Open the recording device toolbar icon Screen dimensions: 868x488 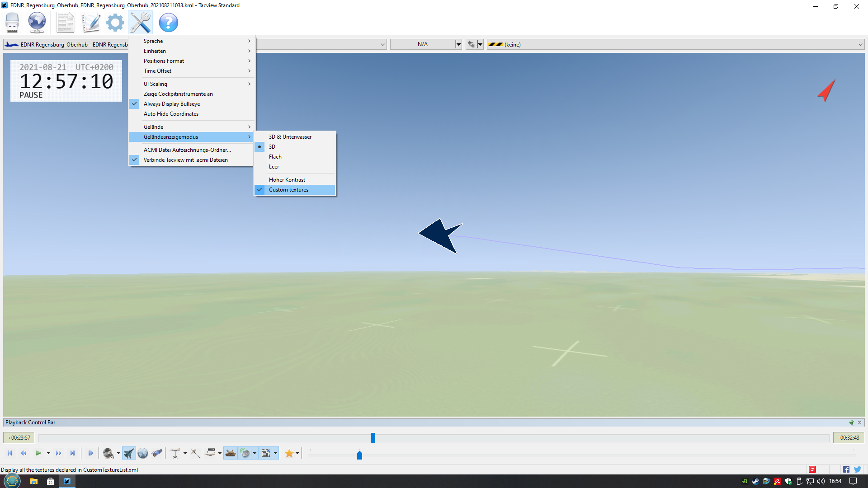(x=12, y=23)
